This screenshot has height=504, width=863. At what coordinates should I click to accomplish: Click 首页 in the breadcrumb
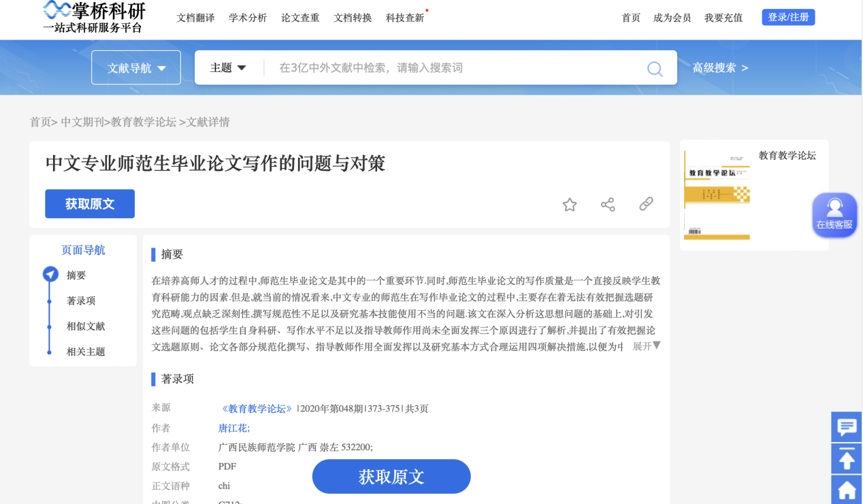pyautogui.click(x=40, y=122)
